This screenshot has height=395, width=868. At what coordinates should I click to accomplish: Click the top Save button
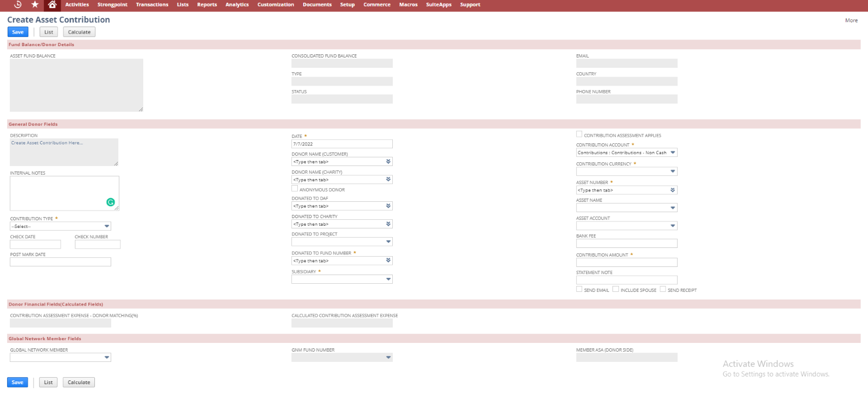tap(18, 32)
